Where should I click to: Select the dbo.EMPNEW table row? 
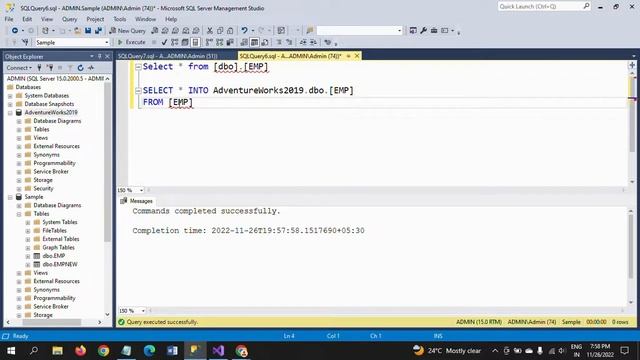coord(60,264)
